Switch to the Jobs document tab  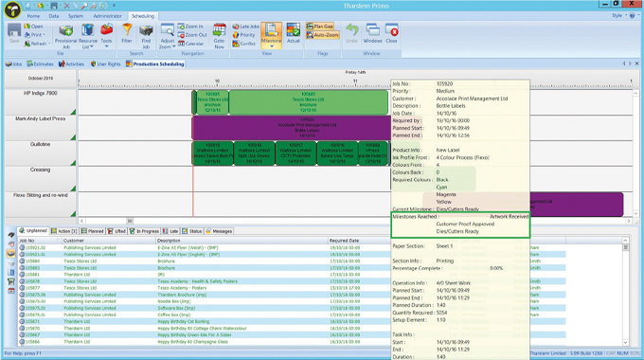13,64
